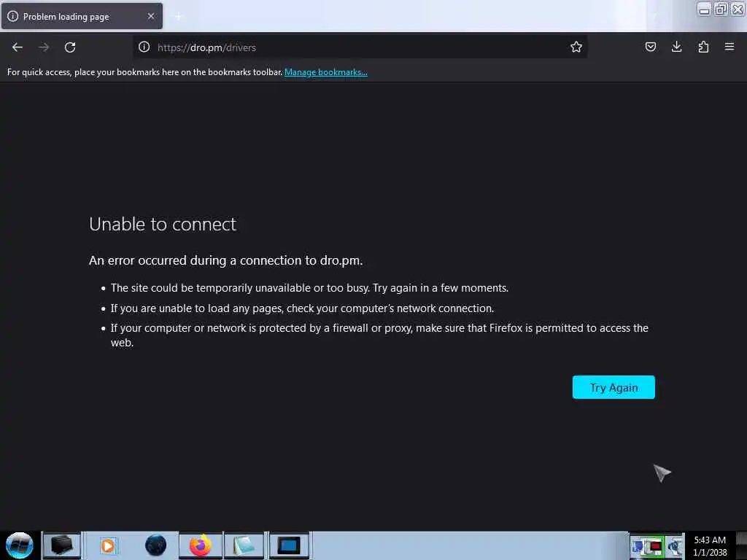Open the Firefox application menu

point(729,47)
